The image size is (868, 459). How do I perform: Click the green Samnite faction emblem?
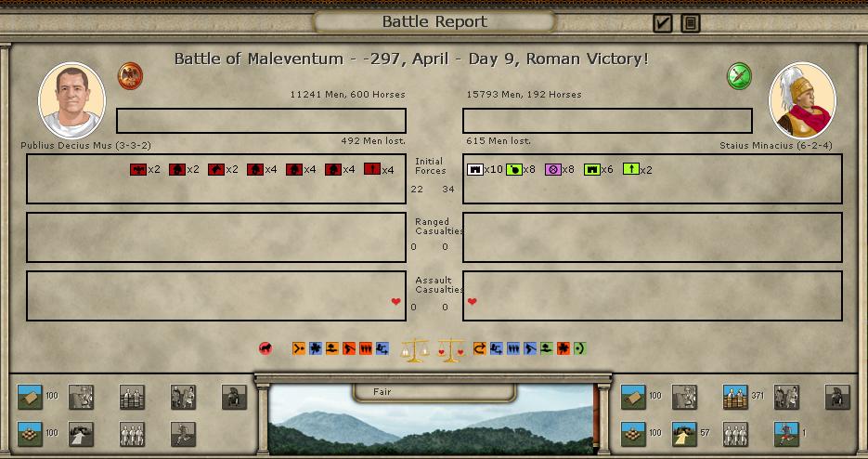point(739,75)
